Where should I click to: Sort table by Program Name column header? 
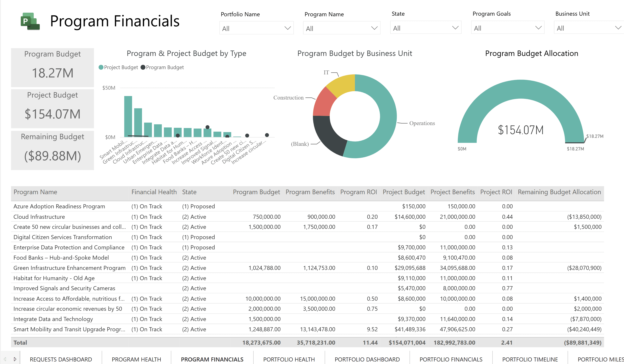click(x=35, y=192)
